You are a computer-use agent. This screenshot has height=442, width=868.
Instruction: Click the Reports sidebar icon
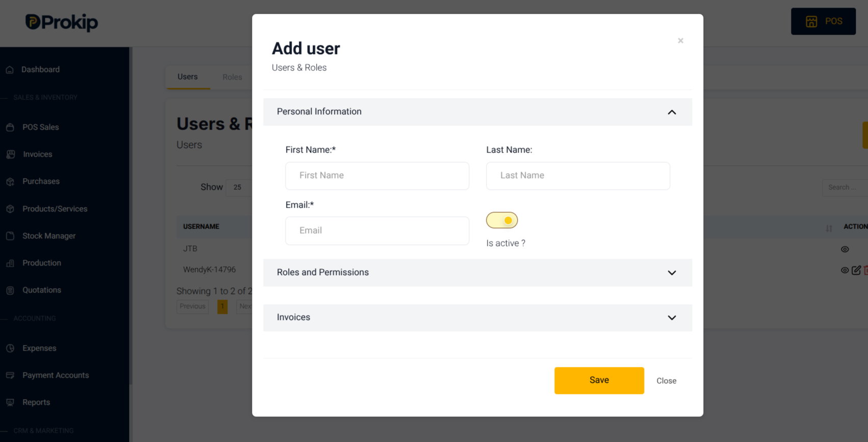(x=10, y=403)
